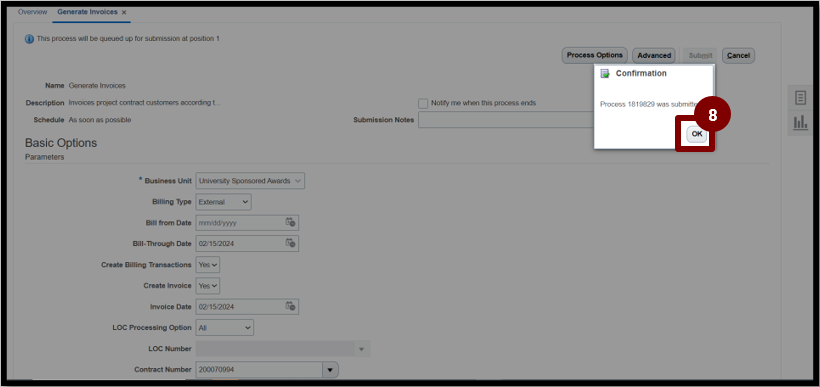Viewport: 820px width, 387px height.
Task: Open the Bill from Date calendar picker
Action: pyautogui.click(x=290, y=222)
